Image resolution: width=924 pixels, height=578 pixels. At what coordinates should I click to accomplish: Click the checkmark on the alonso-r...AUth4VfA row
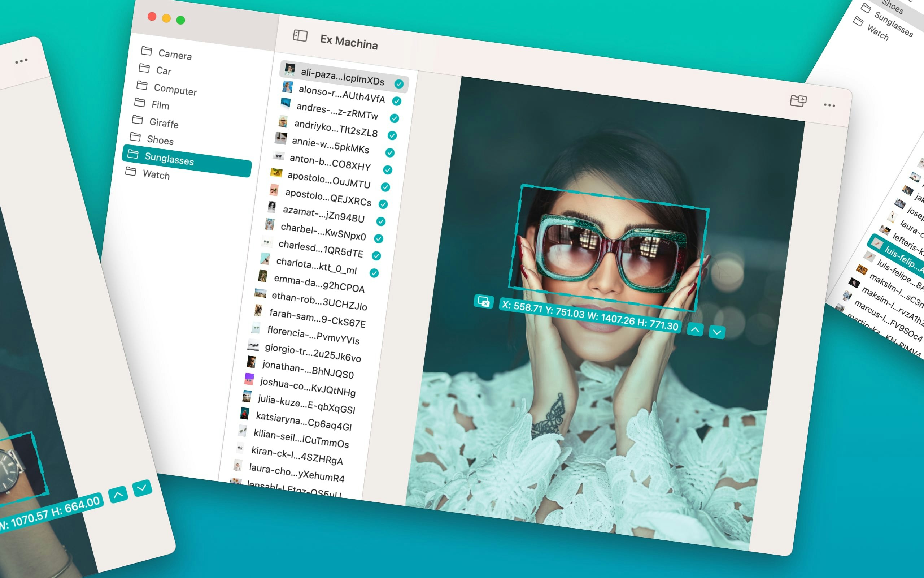tap(397, 101)
